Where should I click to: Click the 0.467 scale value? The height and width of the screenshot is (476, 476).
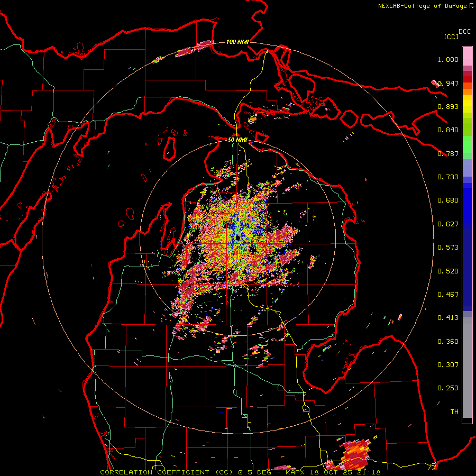click(448, 295)
